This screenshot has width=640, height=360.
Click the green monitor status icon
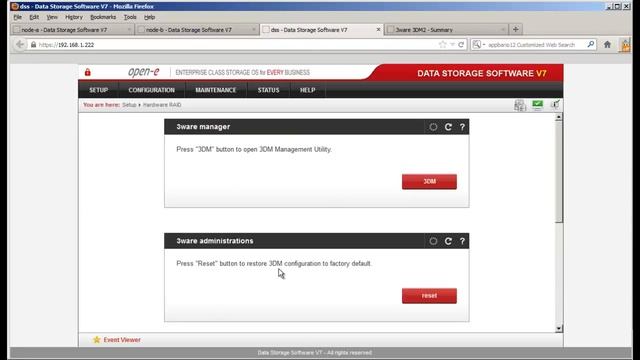click(x=538, y=105)
